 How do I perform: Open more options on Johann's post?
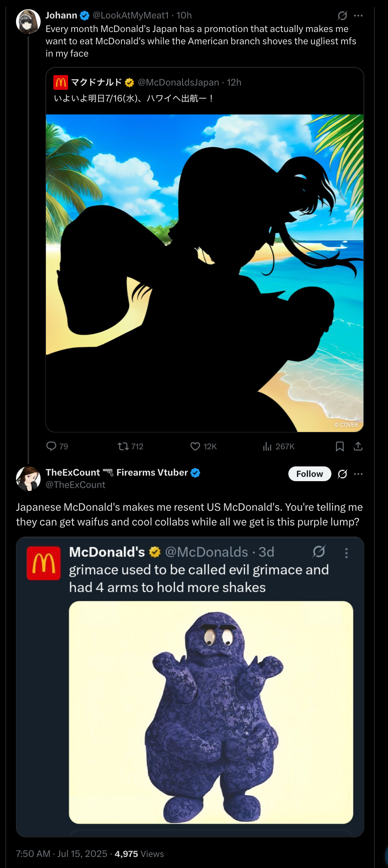click(358, 16)
